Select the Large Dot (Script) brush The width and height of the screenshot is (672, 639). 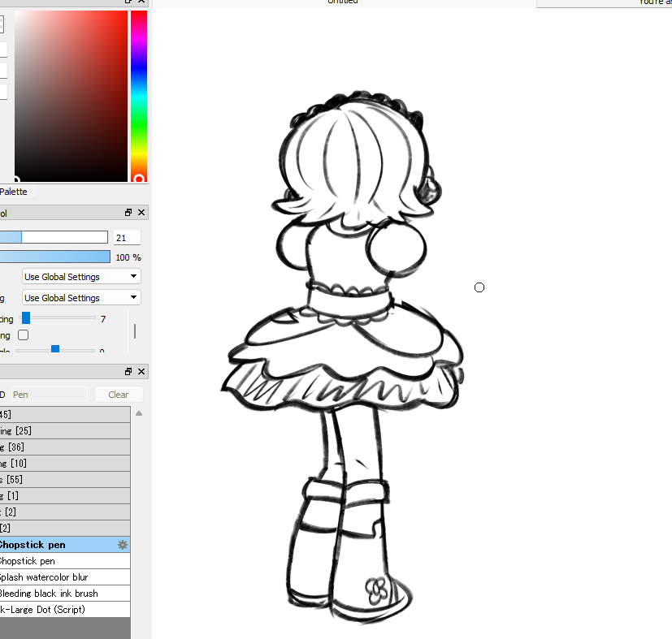65,610
